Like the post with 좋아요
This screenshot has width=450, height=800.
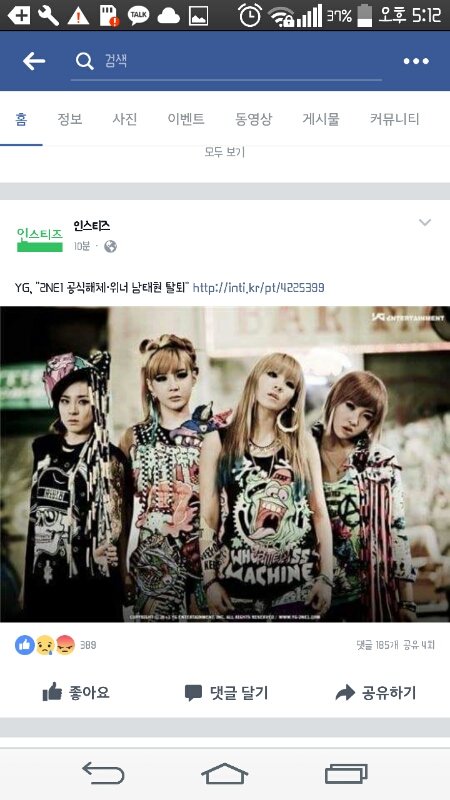pos(76,693)
